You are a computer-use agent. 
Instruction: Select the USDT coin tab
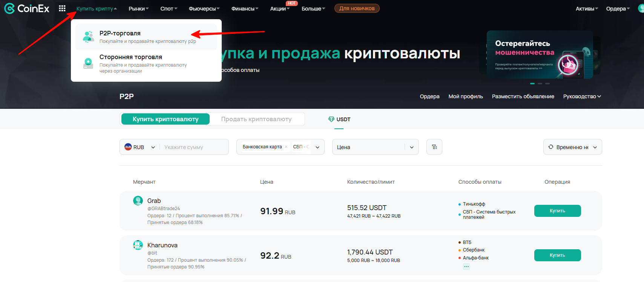pos(339,119)
